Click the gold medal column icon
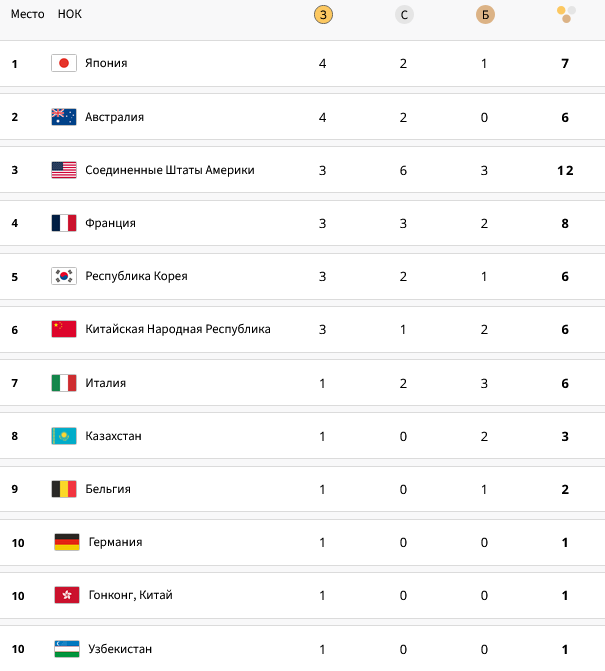 [x=323, y=14]
